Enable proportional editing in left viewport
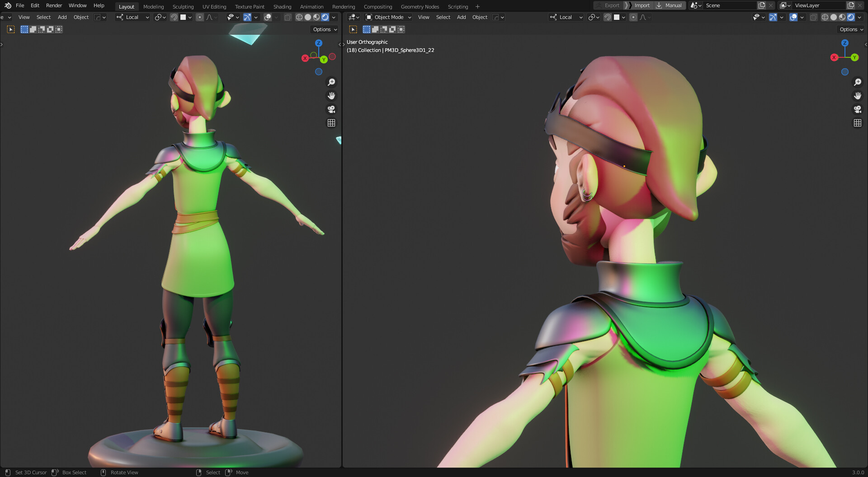This screenshot has width=868, height=477. 200,17
